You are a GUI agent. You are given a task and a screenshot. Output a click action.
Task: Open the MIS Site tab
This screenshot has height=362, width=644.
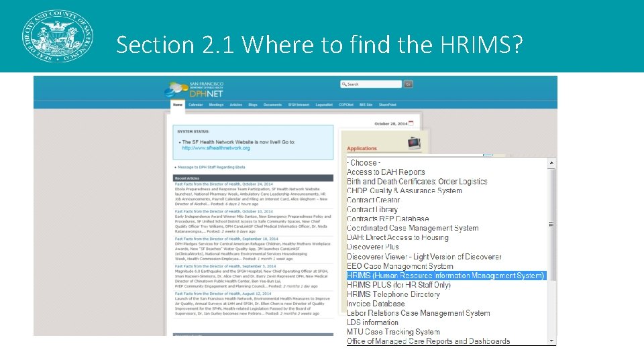pos(366,105)
